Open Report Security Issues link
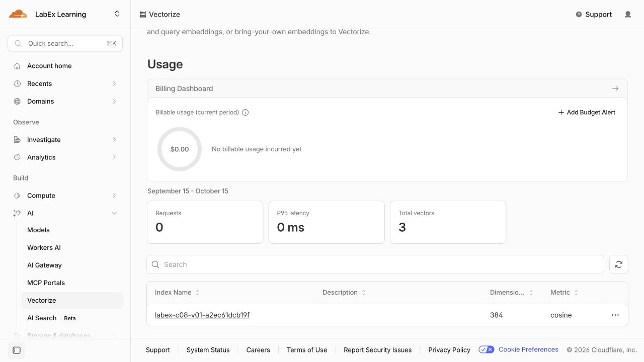 coord(378,350)
